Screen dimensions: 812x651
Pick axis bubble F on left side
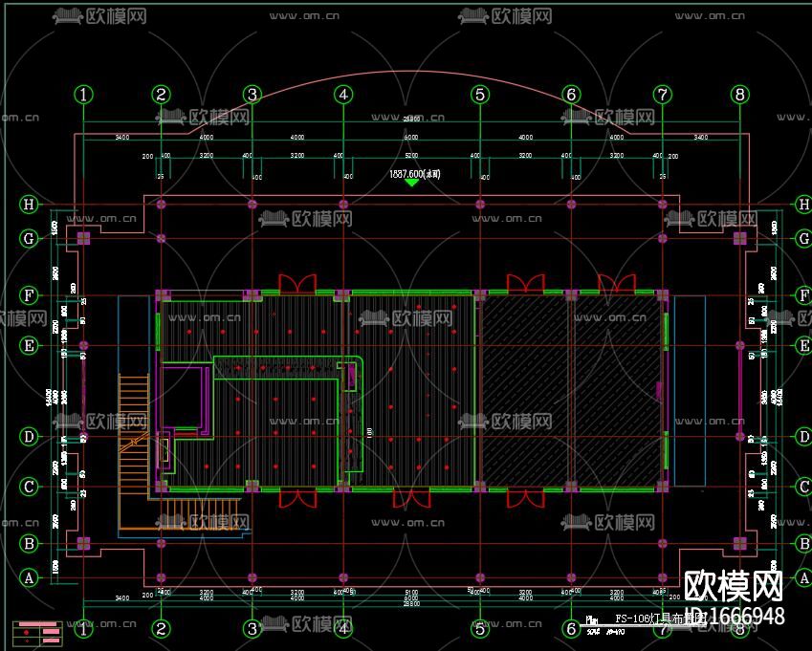pyautogui.click(x=29, y=295)
